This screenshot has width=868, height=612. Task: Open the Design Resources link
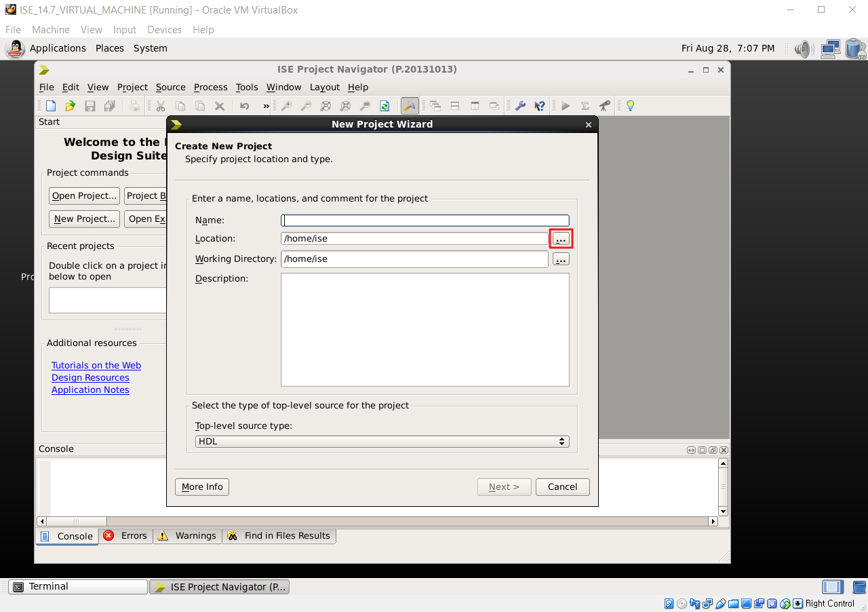pos(90,377)
